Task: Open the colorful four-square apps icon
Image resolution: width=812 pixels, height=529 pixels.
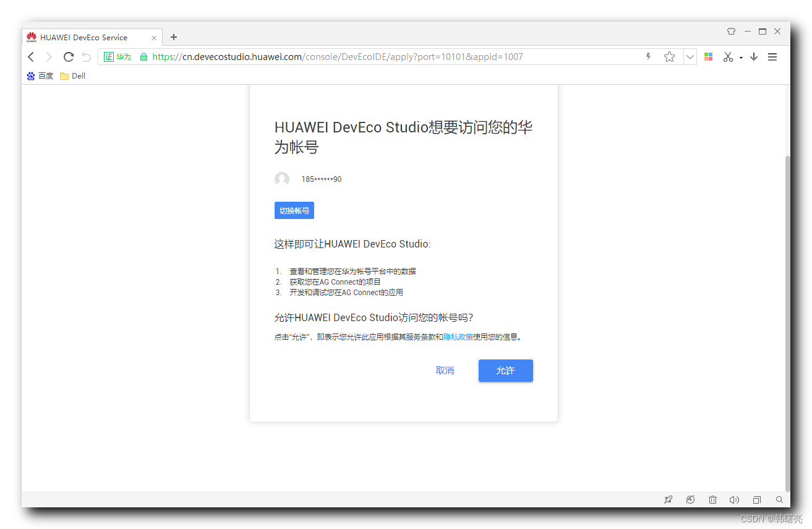Action: pos(709,57)
